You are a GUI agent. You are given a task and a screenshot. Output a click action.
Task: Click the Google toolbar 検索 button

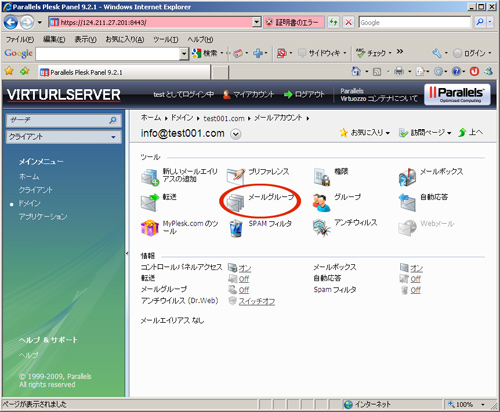(x=205, y=53)
